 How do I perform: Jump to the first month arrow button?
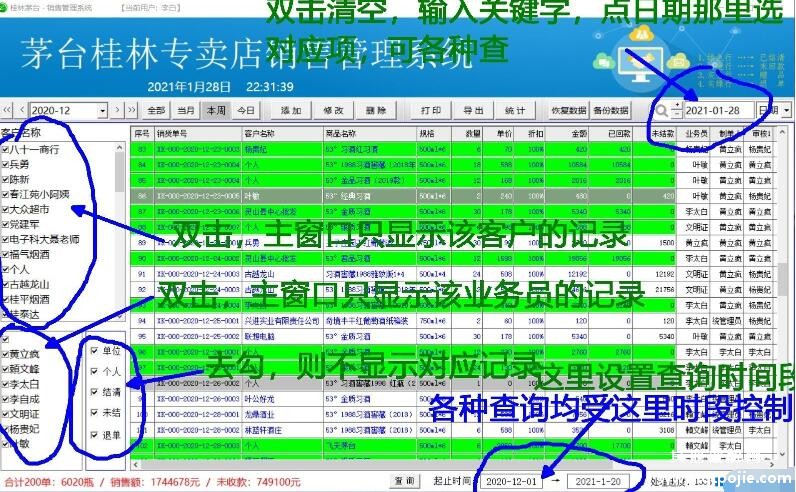[x=7, y=110]
